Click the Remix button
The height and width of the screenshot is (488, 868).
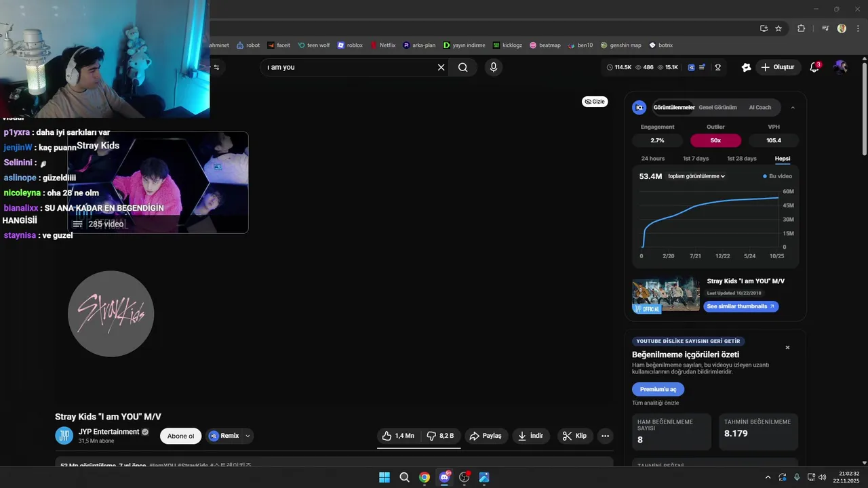(224, 436)
